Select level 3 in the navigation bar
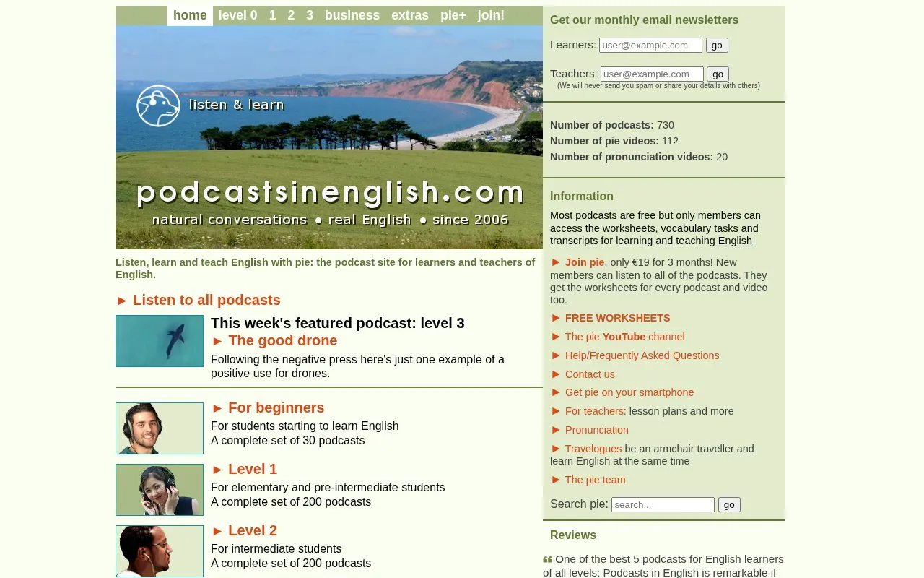Screen dimensions: 924x578 pos(310,15)
